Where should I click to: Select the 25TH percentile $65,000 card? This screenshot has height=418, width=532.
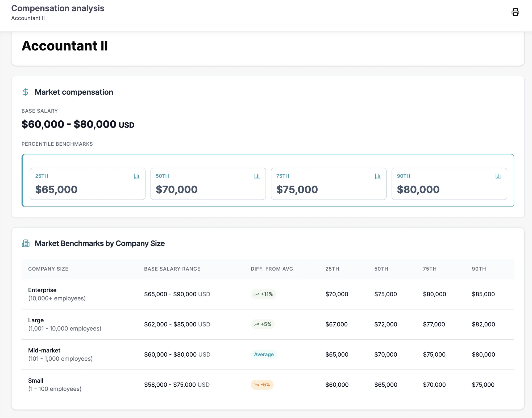pyautogui.click(x=88, y=184)
